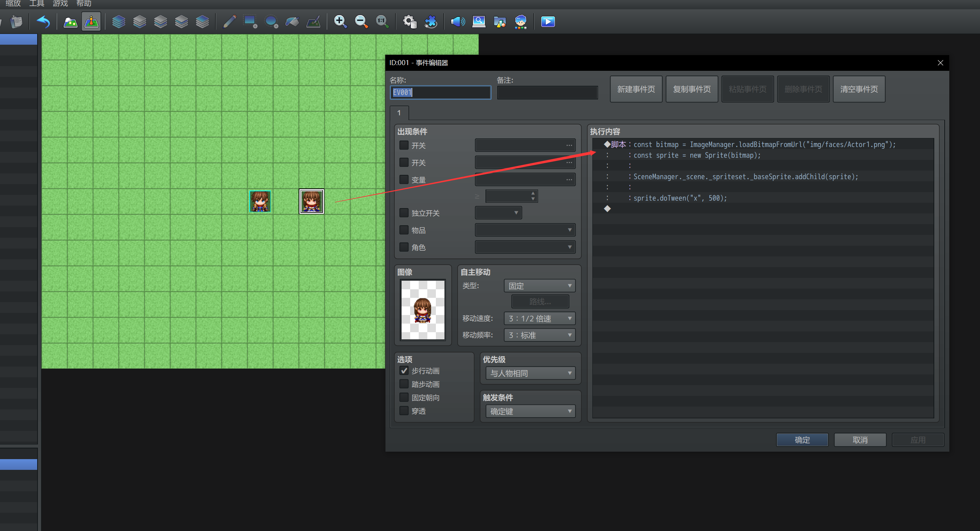Screen dimensions: 980x531
Task: Select the Event editing mode icon
Action: click(91, 22)
